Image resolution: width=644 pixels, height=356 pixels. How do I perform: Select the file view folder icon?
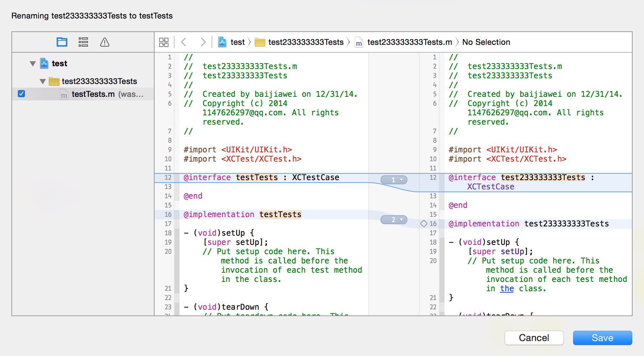(x=62, y=42)
